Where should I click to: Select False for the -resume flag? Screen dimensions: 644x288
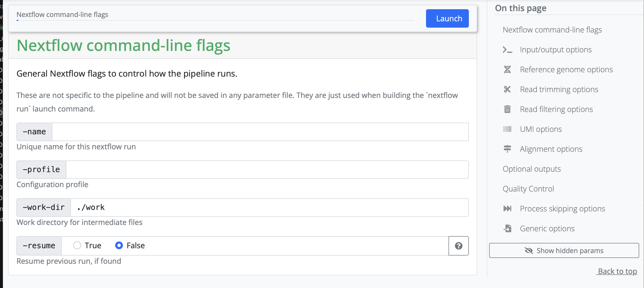click(x=119, y=245)
